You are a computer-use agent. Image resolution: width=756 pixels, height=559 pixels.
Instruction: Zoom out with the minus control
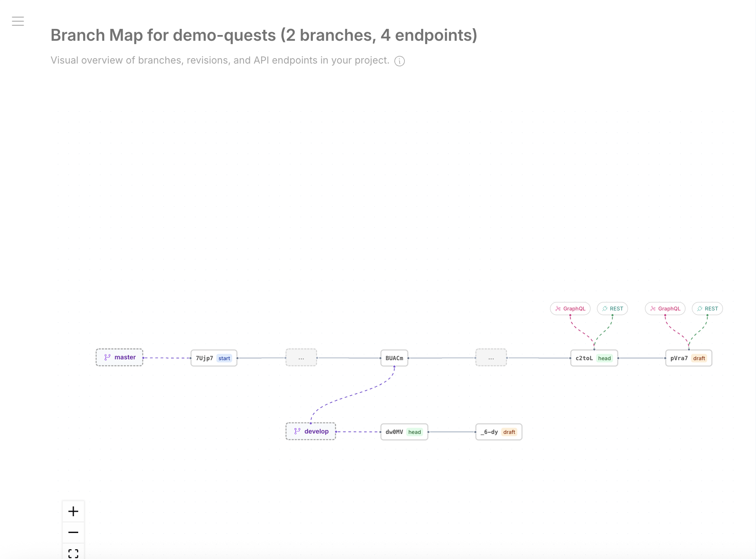tap(73, 532)
